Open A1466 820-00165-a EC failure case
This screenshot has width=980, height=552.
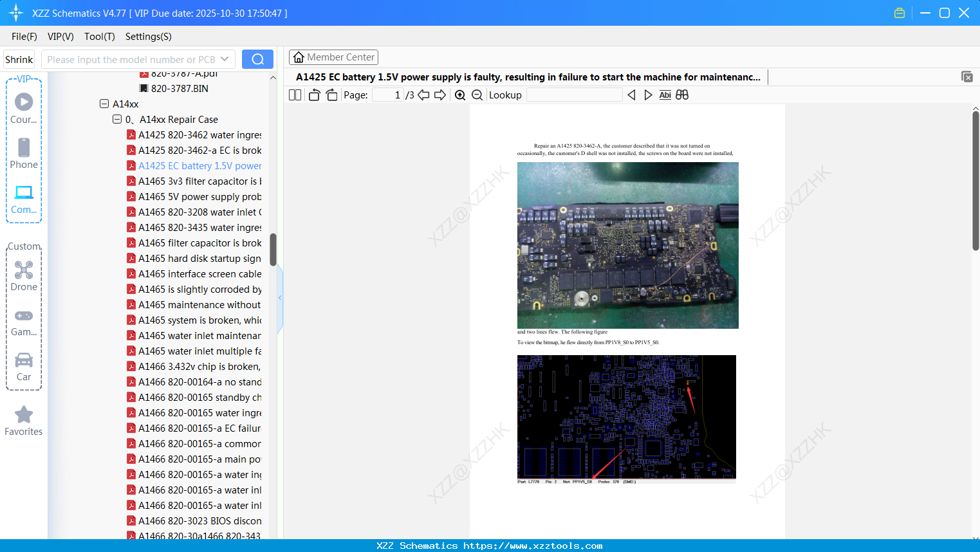coord(200,428)
